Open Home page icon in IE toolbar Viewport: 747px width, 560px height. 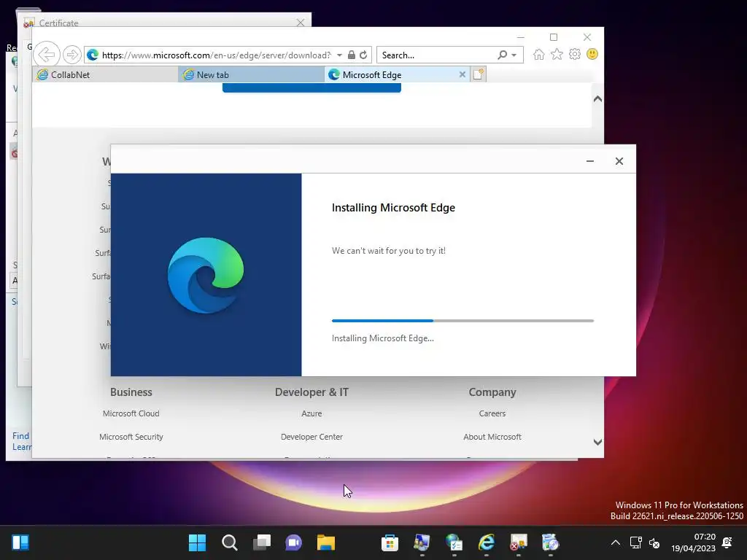tap(539, 54)
